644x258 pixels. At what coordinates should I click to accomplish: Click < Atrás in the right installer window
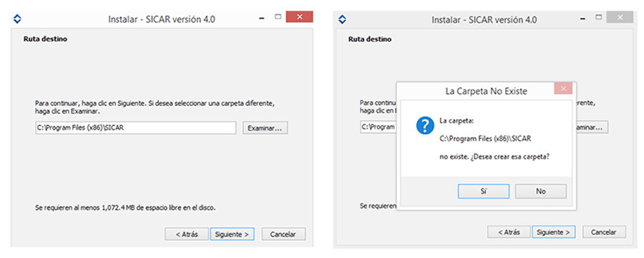pyautogui.click(x=509, y=232)
